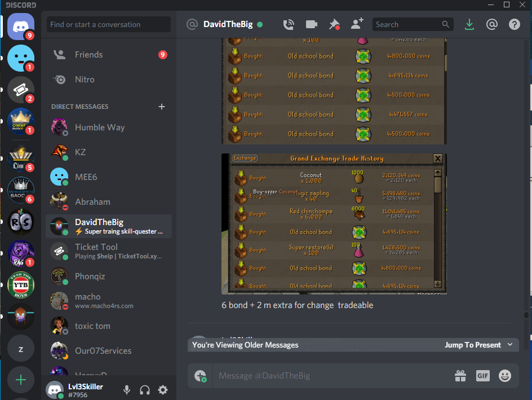Click the Search field in header
The image size is (532, 400).
pos(413,24)
